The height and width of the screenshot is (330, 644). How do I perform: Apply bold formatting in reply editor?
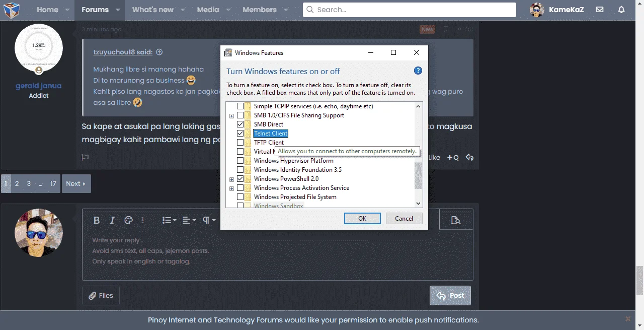click(x=97, y=220)
